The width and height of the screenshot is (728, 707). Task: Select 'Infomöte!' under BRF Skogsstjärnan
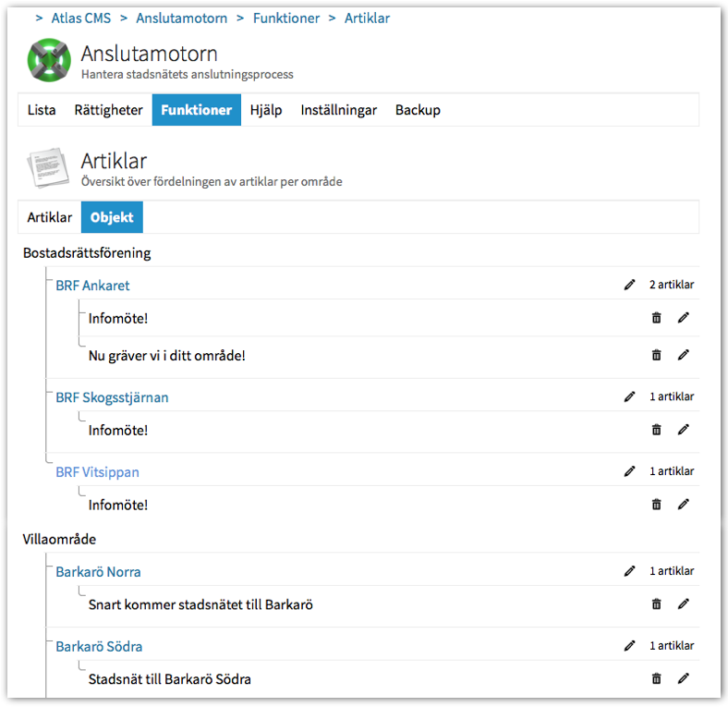[x=118, y=430]
